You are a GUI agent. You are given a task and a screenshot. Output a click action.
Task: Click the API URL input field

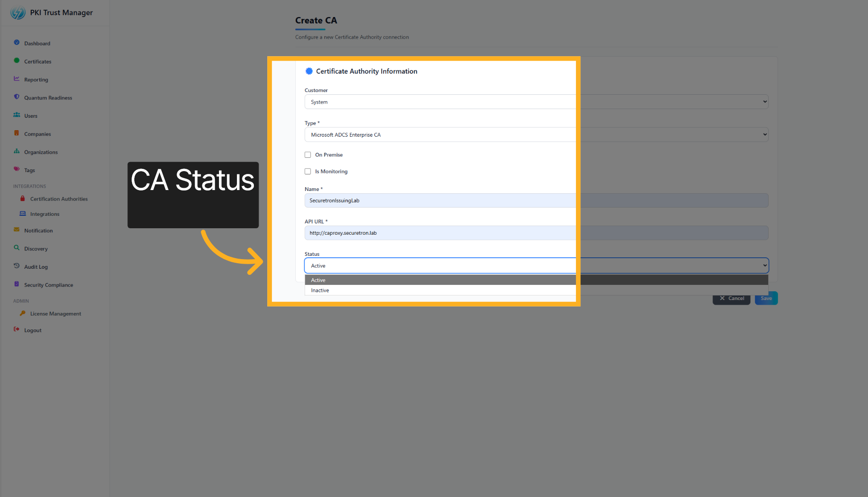coord(536,233)
